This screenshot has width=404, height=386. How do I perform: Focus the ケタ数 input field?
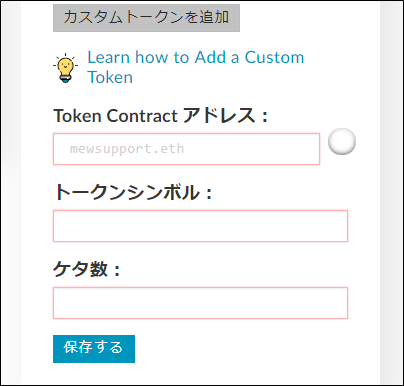[x=200, y=303]
